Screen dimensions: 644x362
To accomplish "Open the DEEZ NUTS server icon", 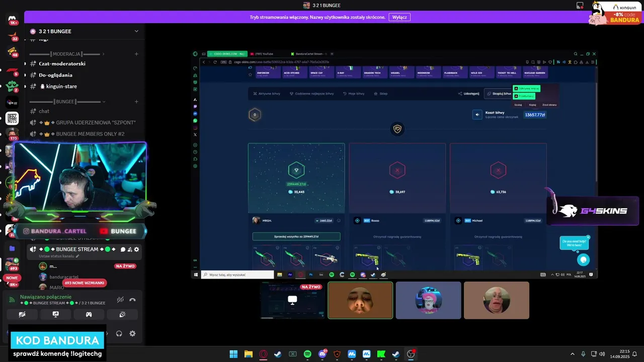I will pos(13,119).
